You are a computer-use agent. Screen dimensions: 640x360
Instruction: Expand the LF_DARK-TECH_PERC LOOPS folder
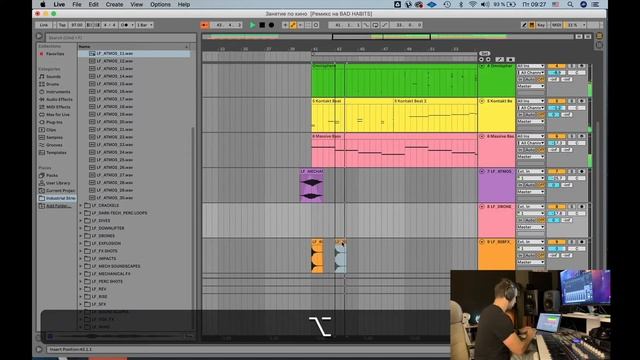click(81, 213)
